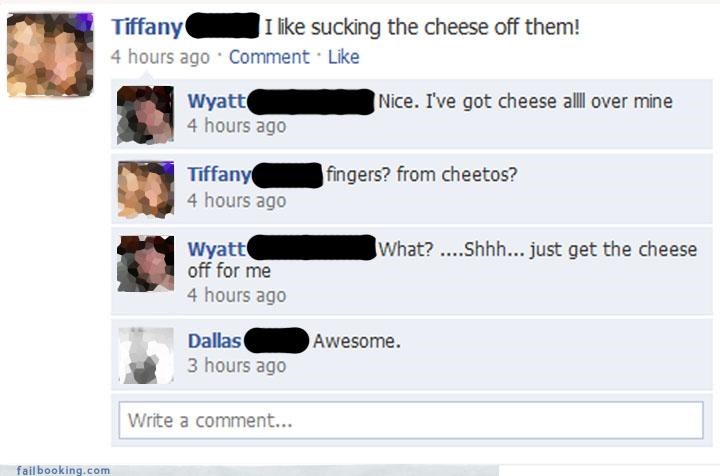Click the timestamp under 'fingers? from cheetos?' comment

[x=236, y=200]
